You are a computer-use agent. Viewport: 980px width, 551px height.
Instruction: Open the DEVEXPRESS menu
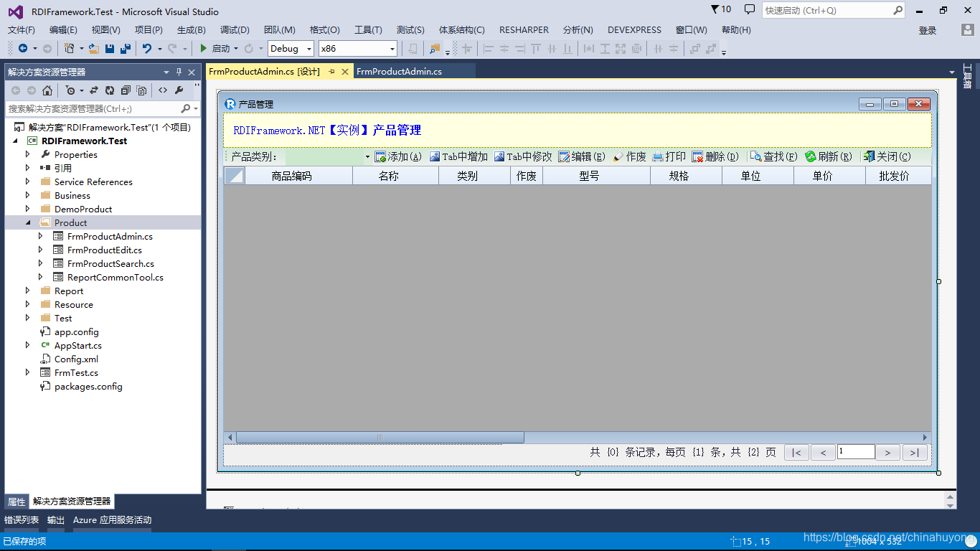pyautogui.click(x=634, y=30)
